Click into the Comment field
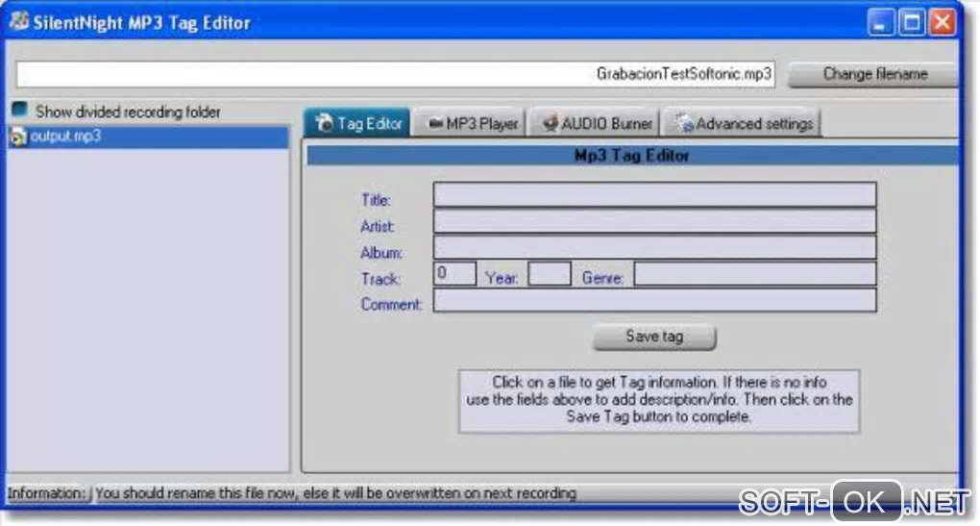The width and height of the screenshot is (980, 526). (654, 300)
